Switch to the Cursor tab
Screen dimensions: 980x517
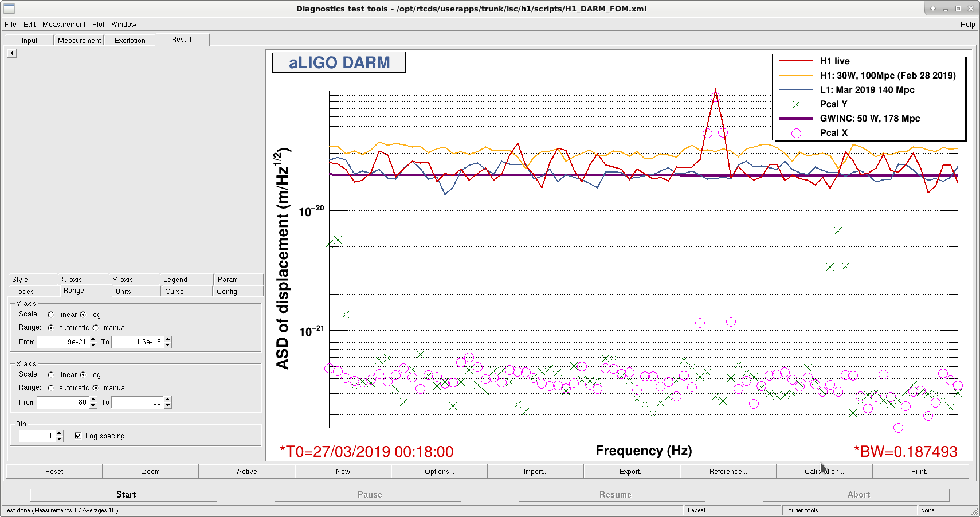click(x=176, y=292)
